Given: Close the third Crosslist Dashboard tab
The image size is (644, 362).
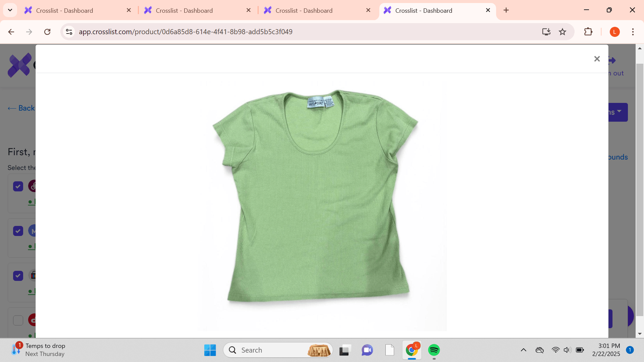Looking at the screenshot, I should pyautogui.click(x=368, y=10).
